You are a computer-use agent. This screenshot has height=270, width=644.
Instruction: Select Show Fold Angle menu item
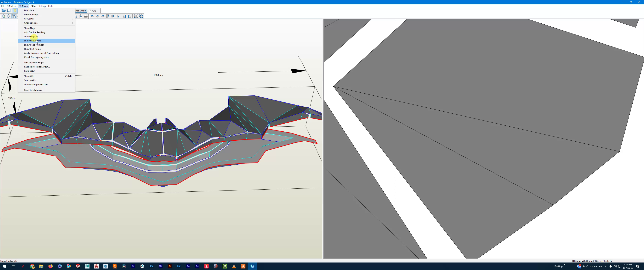point(33,40)
